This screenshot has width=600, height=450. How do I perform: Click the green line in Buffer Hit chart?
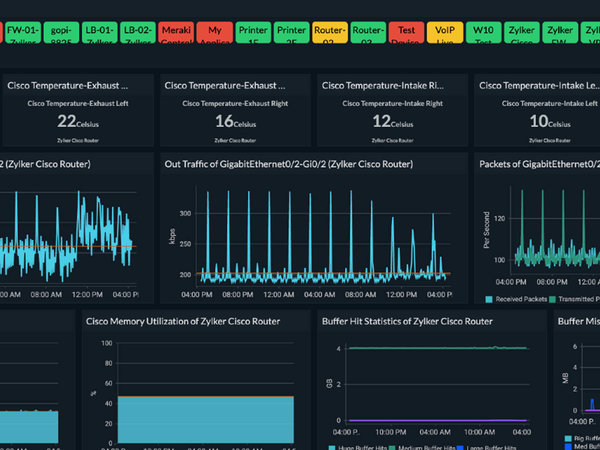pos(438,348)
